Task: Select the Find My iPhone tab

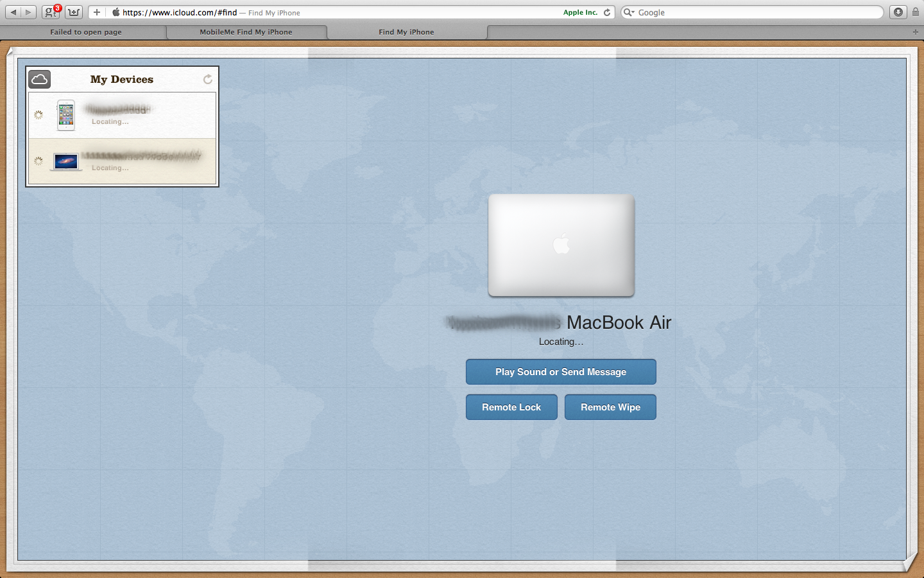Action: 406,32
